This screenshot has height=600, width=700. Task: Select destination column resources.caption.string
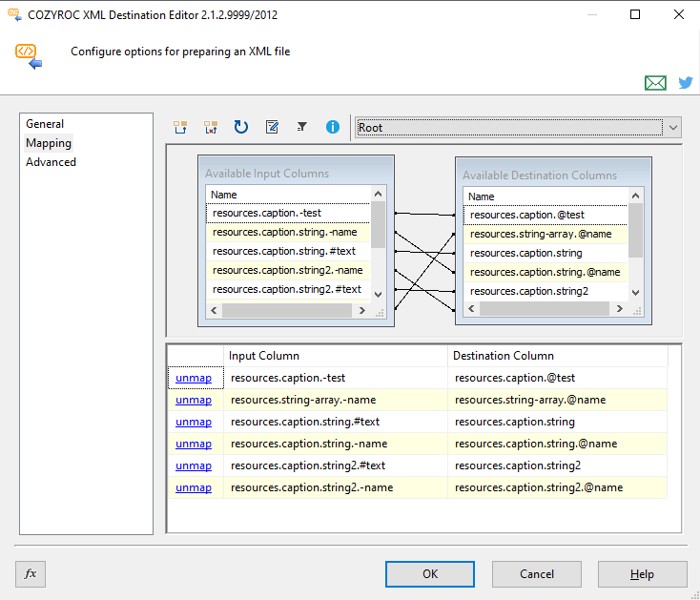point(546,253)
